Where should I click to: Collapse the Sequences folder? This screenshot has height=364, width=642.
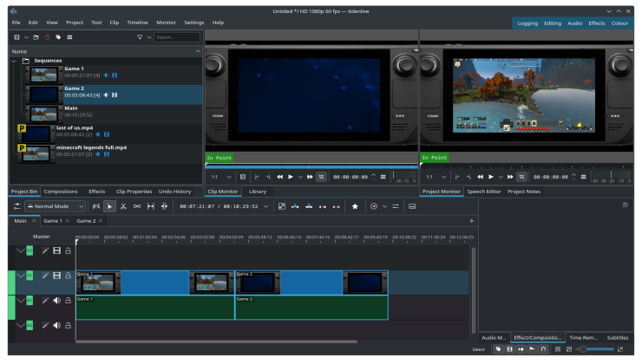click(x=15, y=62)
